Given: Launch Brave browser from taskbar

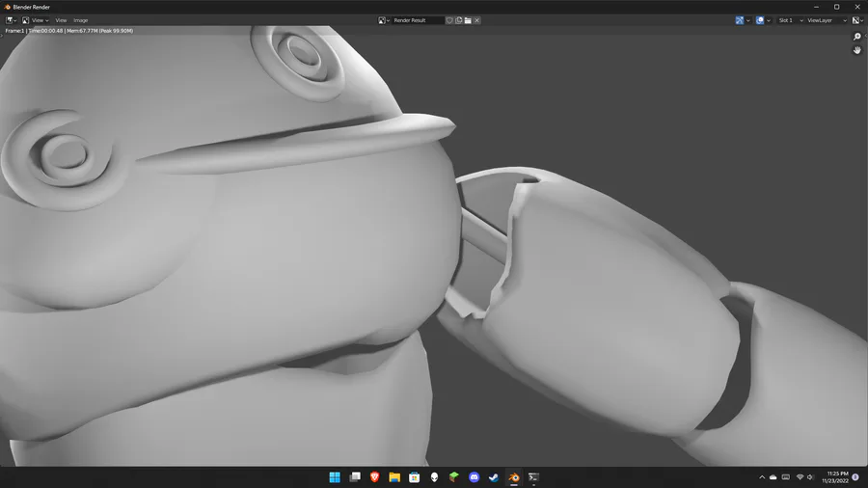Looking at the screenshot, I should [375, 477].
